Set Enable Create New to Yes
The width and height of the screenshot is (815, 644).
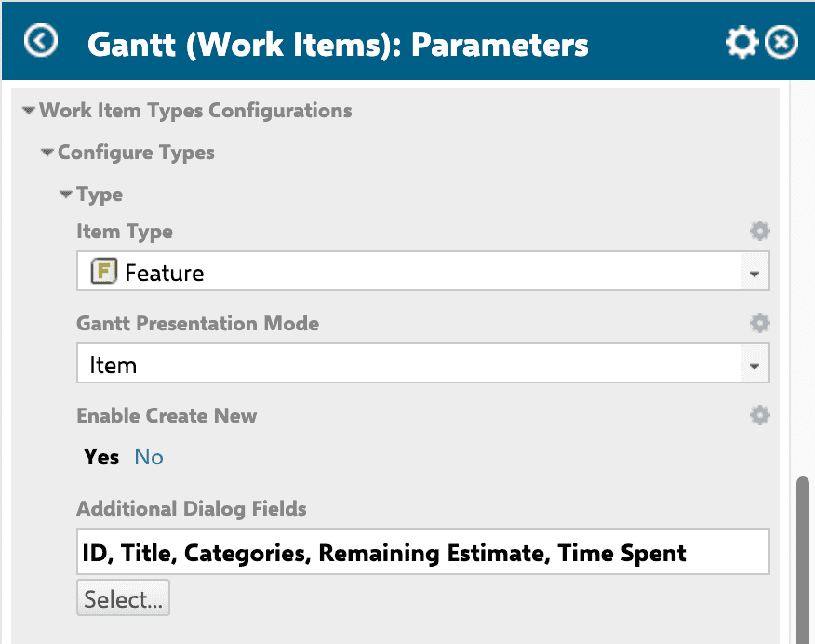[x=101, y=457]
